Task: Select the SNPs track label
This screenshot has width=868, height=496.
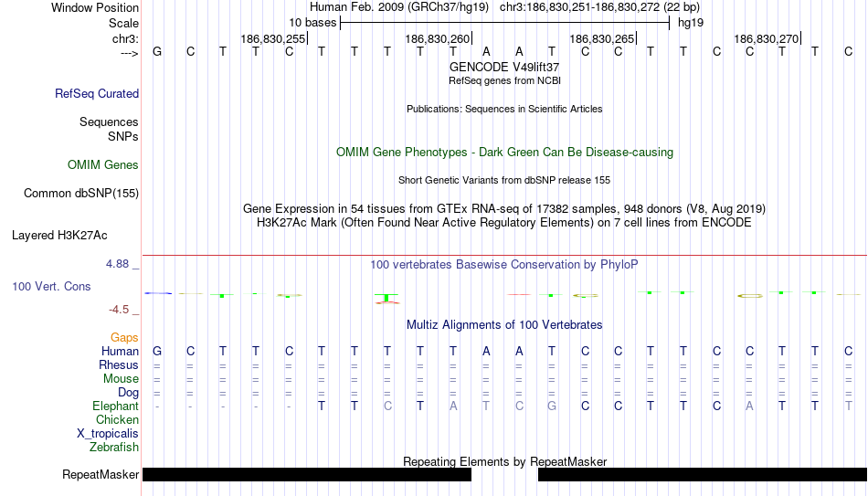Action: click(123, 136)
